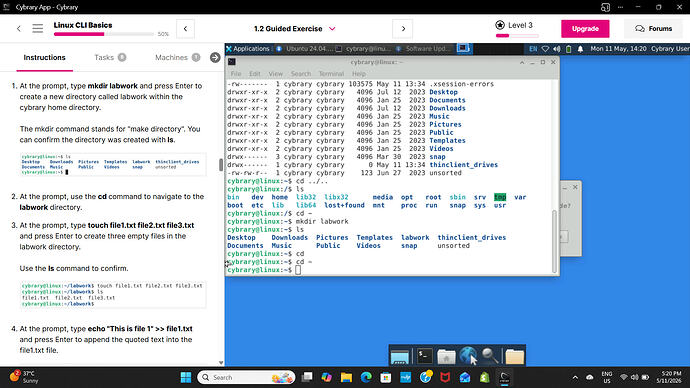Click the terminal roll-up arrow button
The width and height of the screenshot is (690, 388).
point(522,62)
